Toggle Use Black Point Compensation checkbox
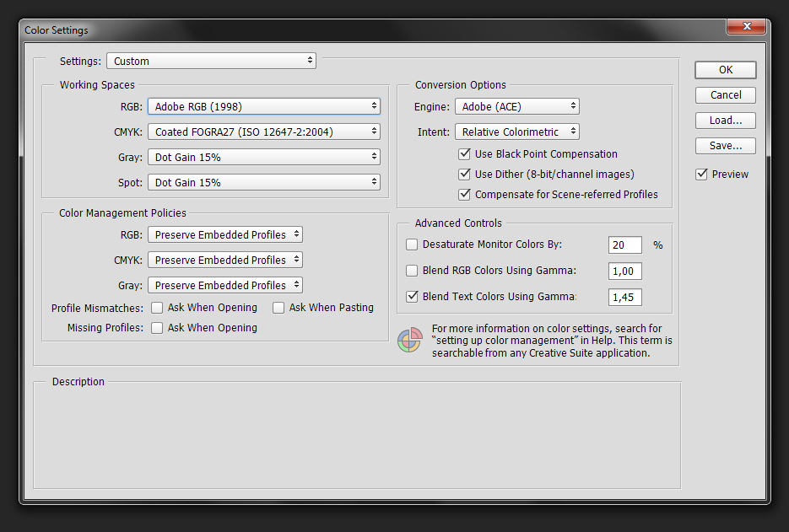 (x=464, y=154)
